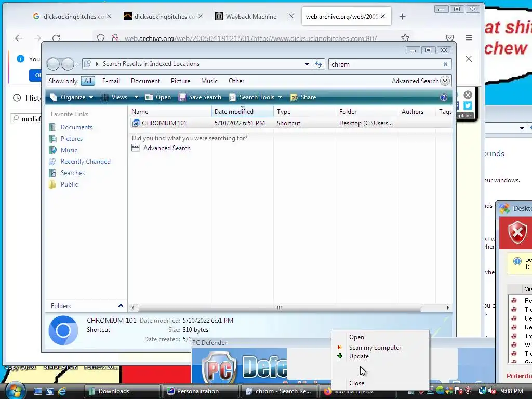Click the chrom search input field
Screen dimensions: 532x399
coord(385,64)
